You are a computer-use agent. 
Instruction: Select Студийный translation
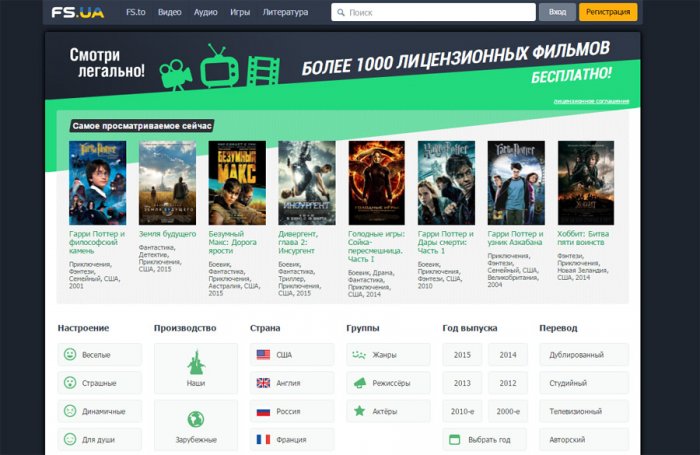click(x=584, y=383)
